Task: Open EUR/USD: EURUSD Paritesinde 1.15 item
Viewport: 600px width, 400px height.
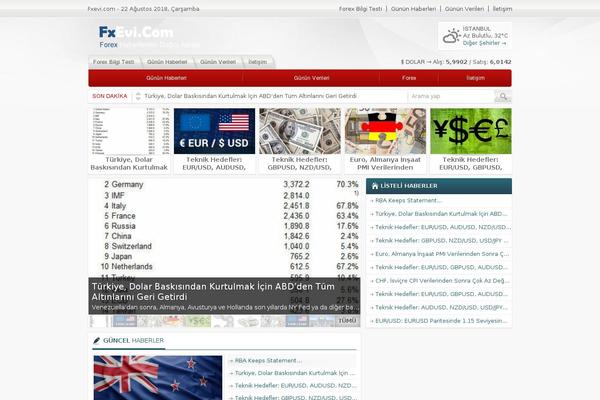Action: click(439, 321)
